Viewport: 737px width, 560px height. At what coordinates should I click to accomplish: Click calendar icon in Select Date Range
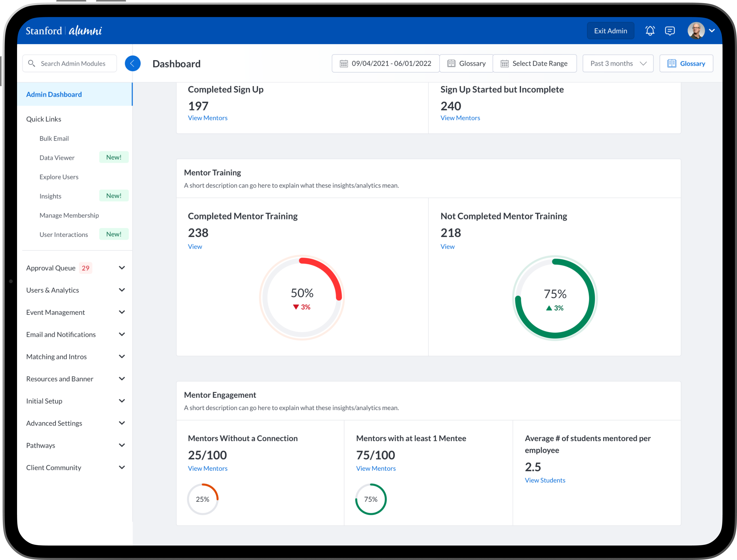505,63
